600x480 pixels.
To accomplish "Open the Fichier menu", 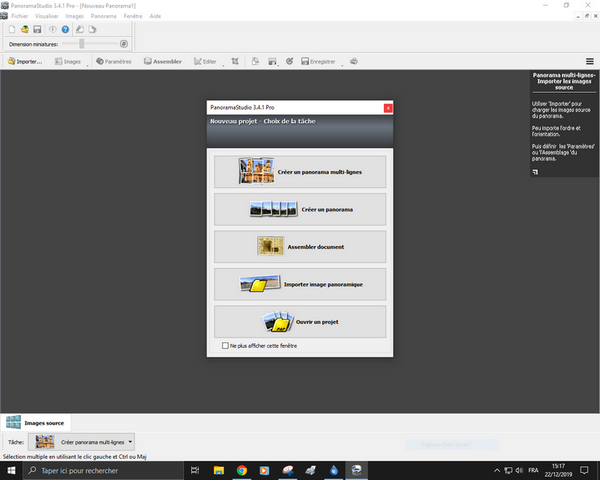I will pos(20,16).
